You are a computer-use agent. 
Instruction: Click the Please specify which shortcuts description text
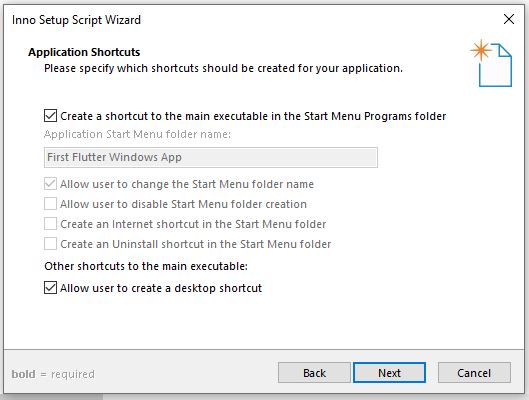click(x=223, y=68)
